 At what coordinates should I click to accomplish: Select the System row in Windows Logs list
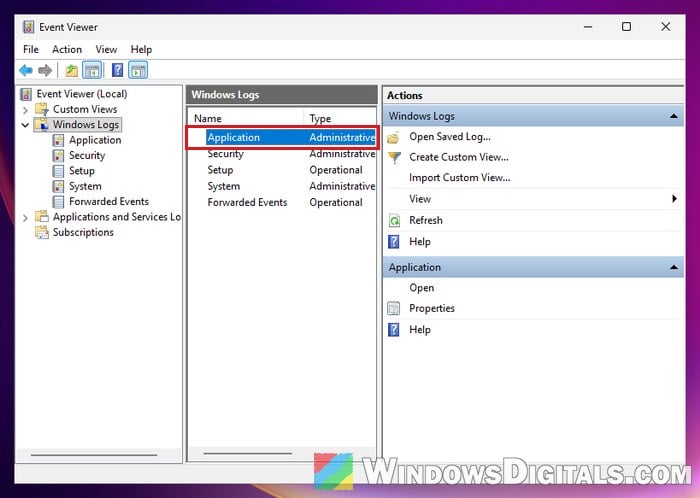(282, 186)
